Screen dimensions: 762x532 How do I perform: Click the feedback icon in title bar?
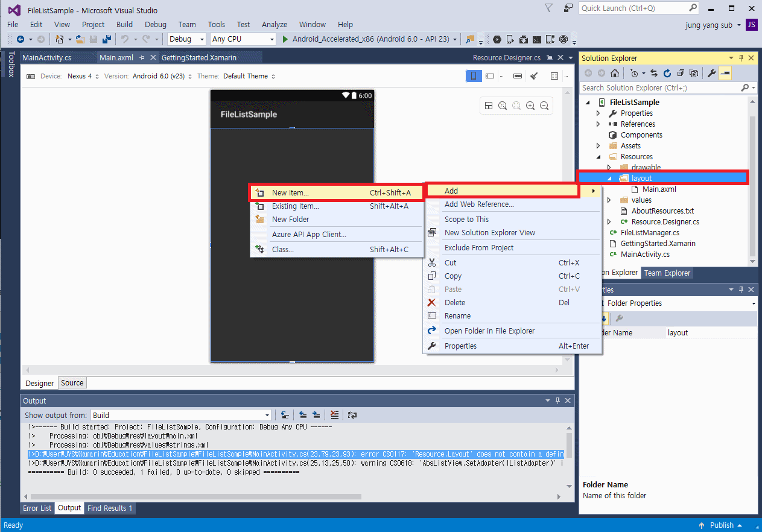click(x=568, y=8)
